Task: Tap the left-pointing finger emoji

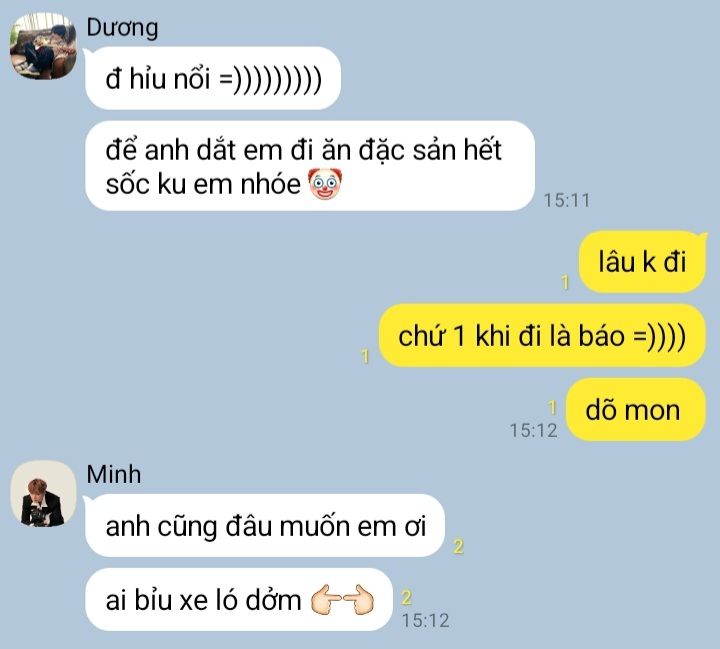Action: point(326,600)
